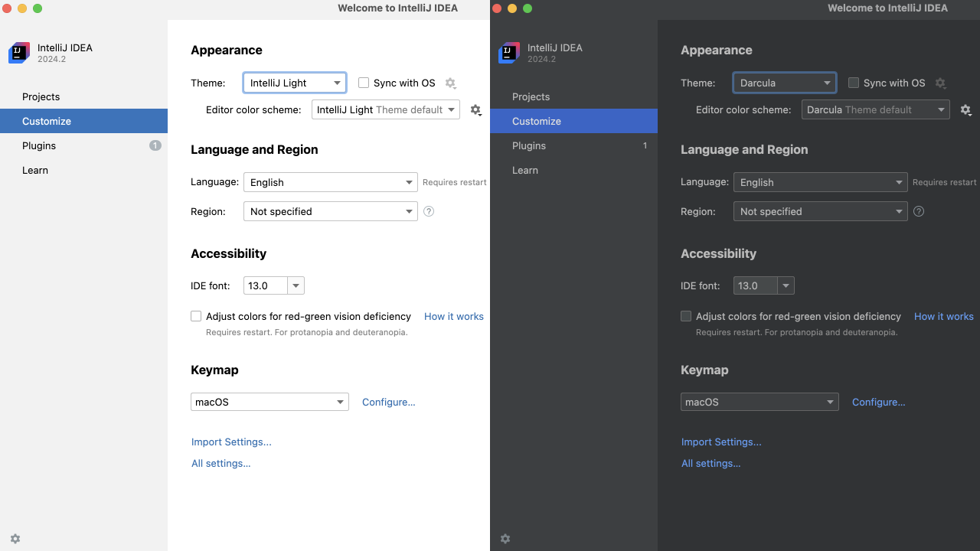Open editor color scheme gear in dark window
The image size is (980, 551).
(x=965, y=110)
